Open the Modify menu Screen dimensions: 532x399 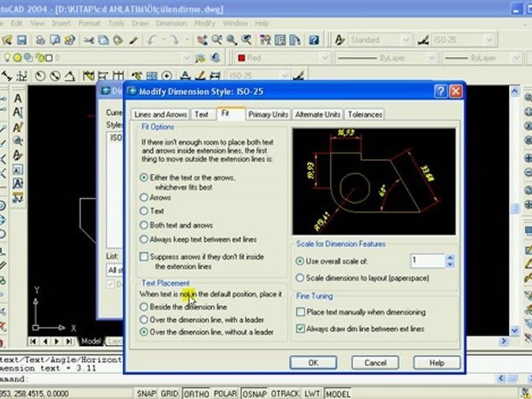[x=205, y=23]
